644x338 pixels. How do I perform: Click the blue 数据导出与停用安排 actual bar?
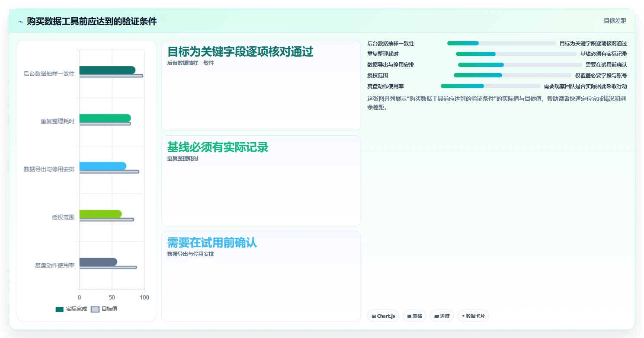point(103,166)
